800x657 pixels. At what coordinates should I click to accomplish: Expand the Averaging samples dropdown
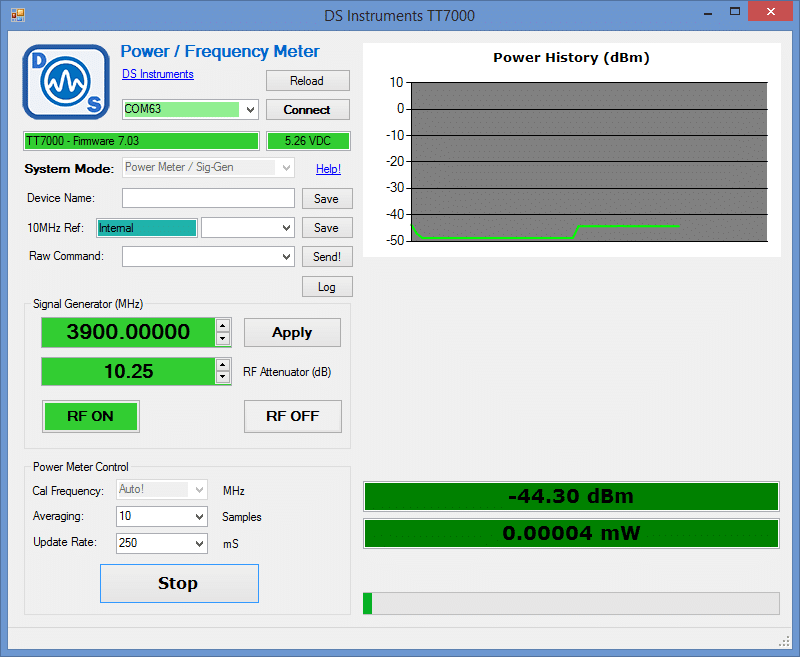[198, 517]
